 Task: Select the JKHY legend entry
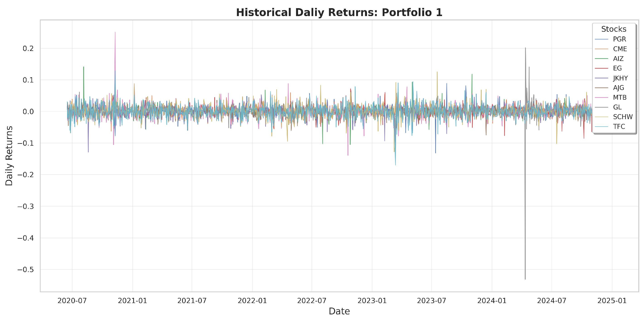coord(620,78)
